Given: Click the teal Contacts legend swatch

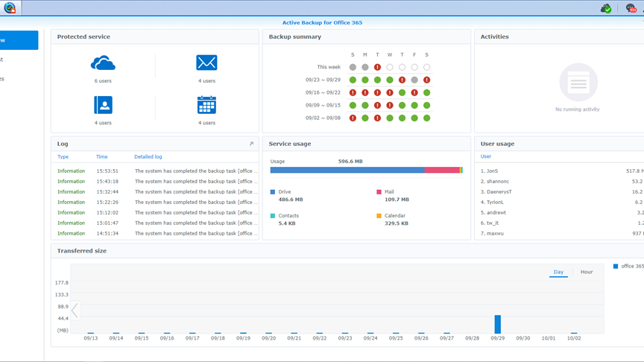Looking at the screenshot, I should click(273, 215).
